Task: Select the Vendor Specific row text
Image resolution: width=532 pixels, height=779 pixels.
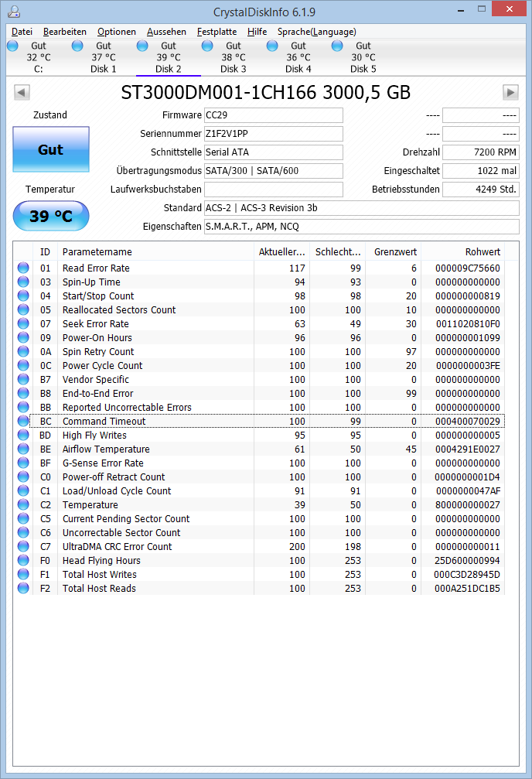Action: (95, 380)
